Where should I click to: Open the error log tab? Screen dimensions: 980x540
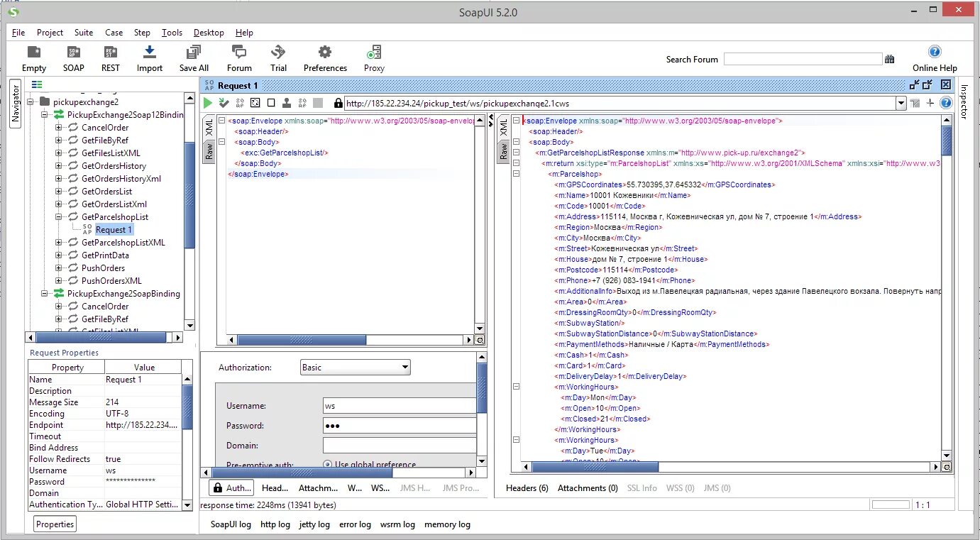355,524
